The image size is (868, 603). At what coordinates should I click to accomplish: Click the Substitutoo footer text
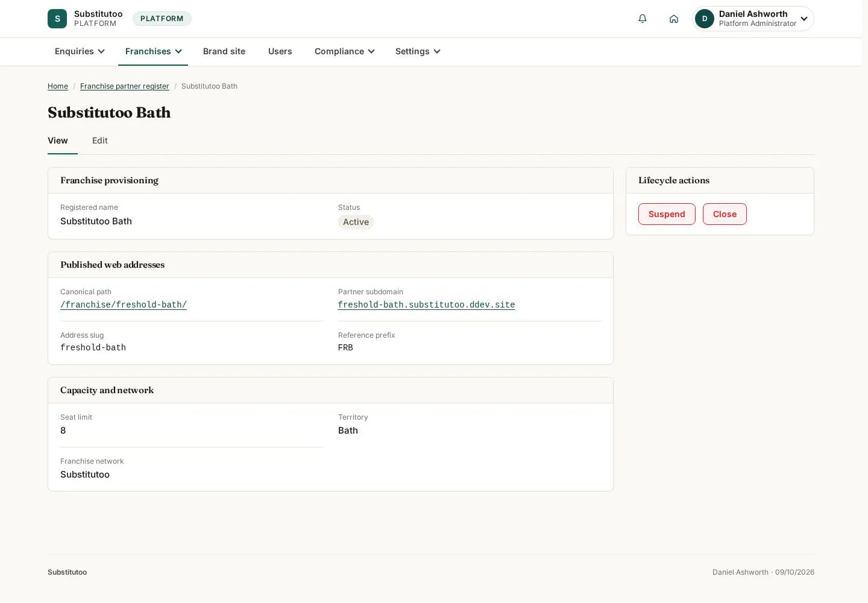[x=68, y=572]
